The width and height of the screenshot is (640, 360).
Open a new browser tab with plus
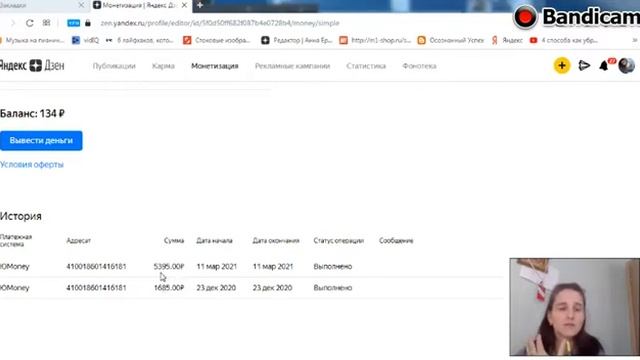[x=200, y=5]
